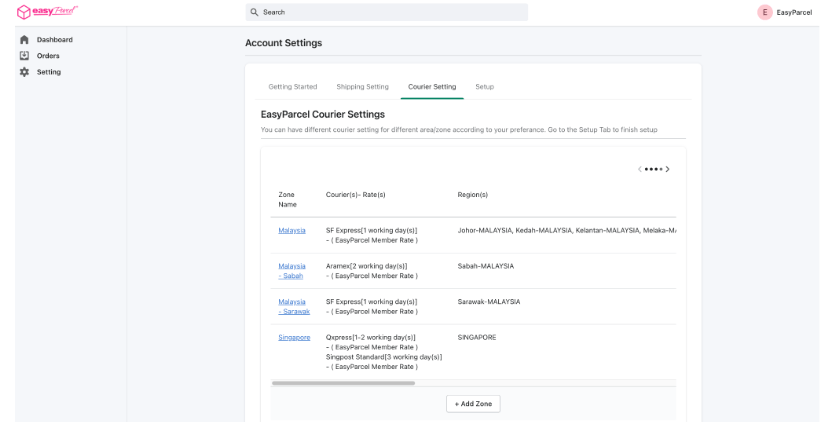The image size is (822, 422).
Task: Click SF Express courier in Sarawak row
Action: pyautogui.click(x=372, y=302)
